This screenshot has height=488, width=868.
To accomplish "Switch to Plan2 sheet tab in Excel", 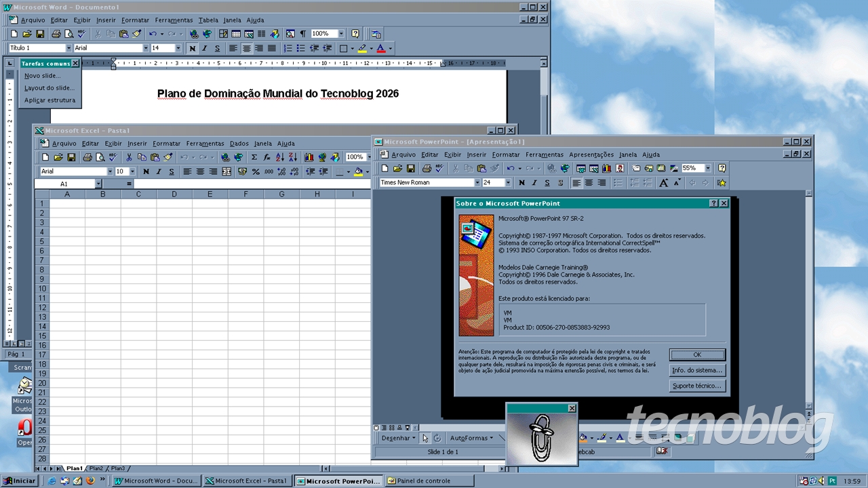I will [96, 468].
